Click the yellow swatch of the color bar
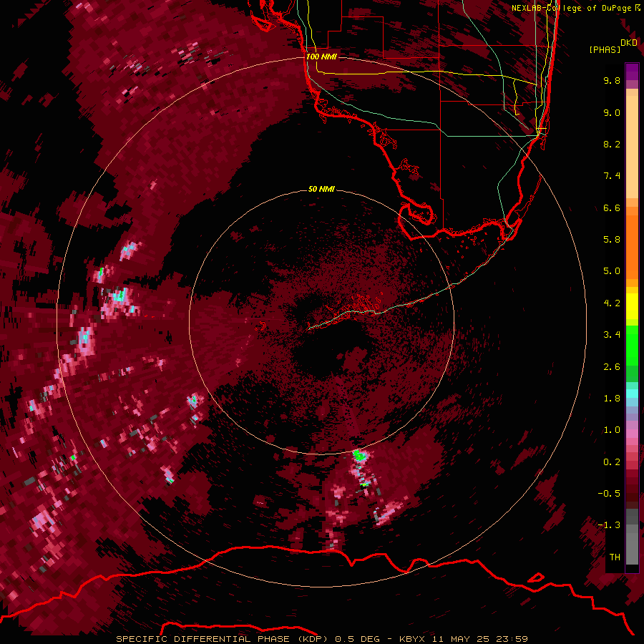Screen dimensions: 644x644 pyautogui.click(x=632, y=306)
